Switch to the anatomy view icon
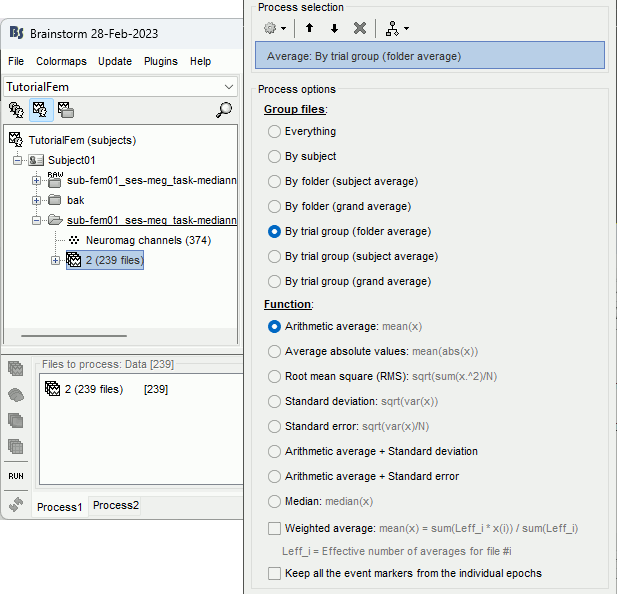The image size is (617, 594). coord(16,110)
